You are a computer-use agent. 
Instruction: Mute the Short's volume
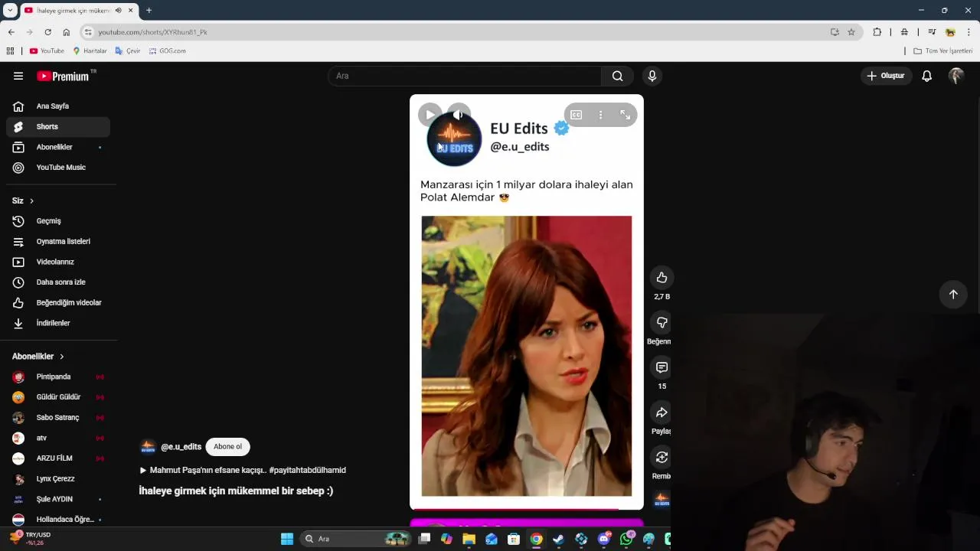click(458, 115)
